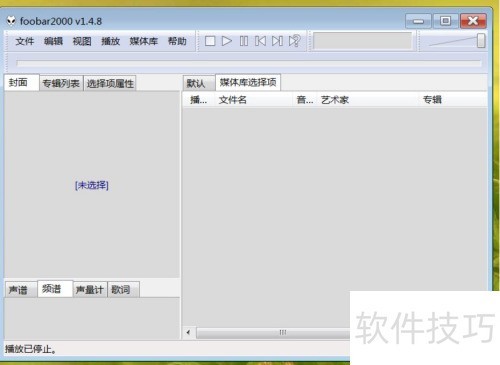Screen dimensions: 500x365
Task: Open the 媒体库 menu
Action: 144,41
